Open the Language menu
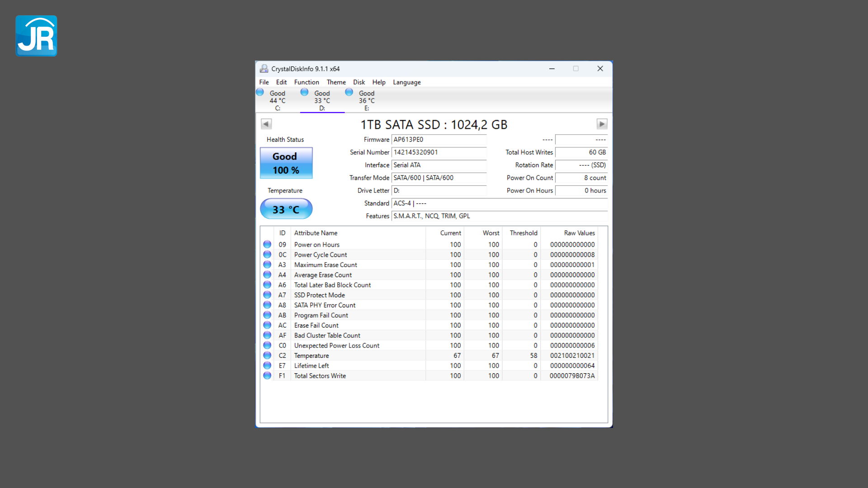This screenshot has width=868, height=488. 406,82
